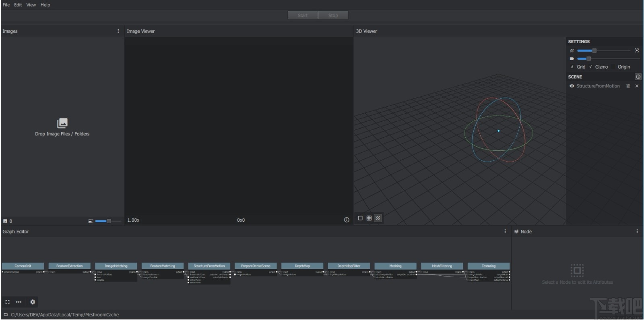The width and height of the screenshot is (644, 320).
Task: Show the scene statistics info icon
Action: coord(638,77)
